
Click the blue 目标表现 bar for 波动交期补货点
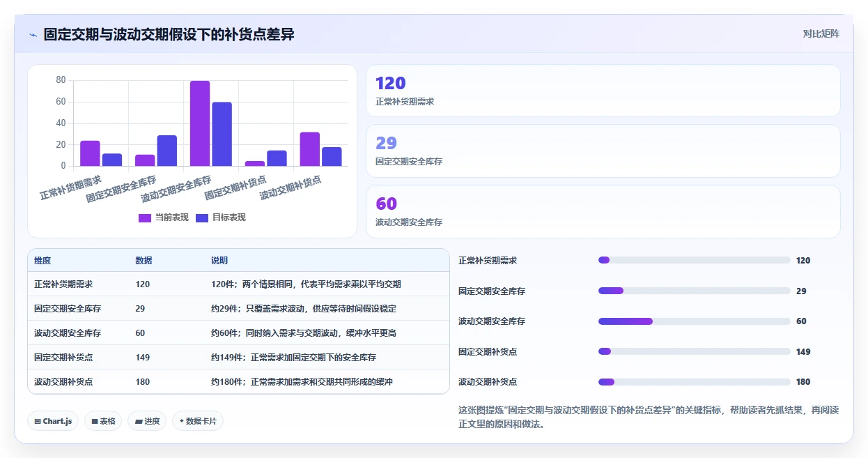click(x=332, y=157)
